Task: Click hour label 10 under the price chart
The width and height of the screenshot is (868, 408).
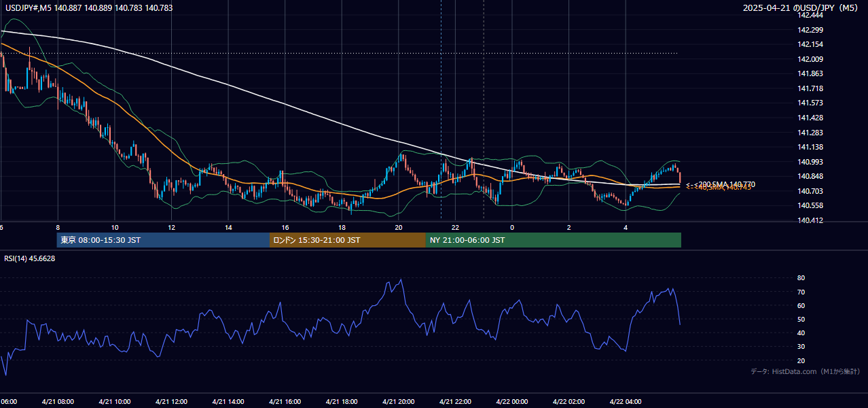Action: 115,227
